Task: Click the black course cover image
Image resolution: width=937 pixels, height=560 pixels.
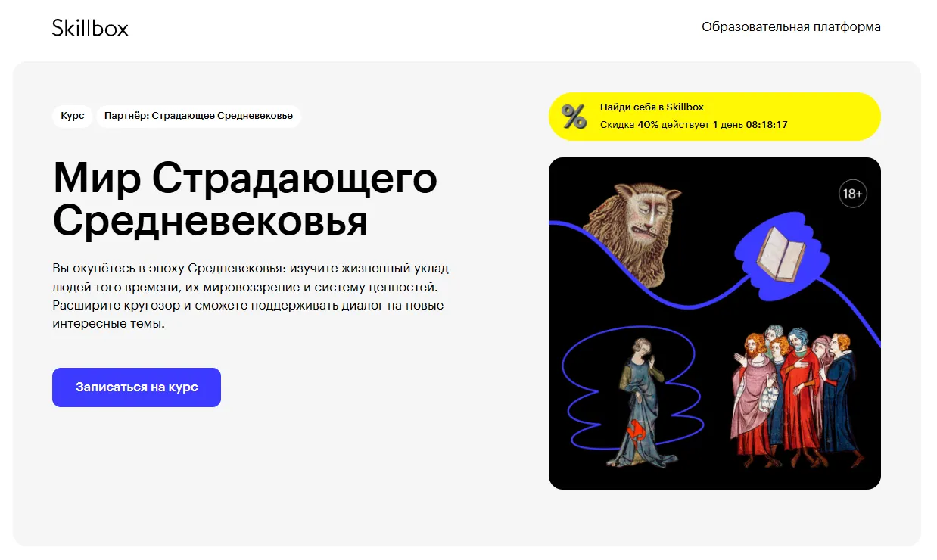Action: tap(714, 323)
